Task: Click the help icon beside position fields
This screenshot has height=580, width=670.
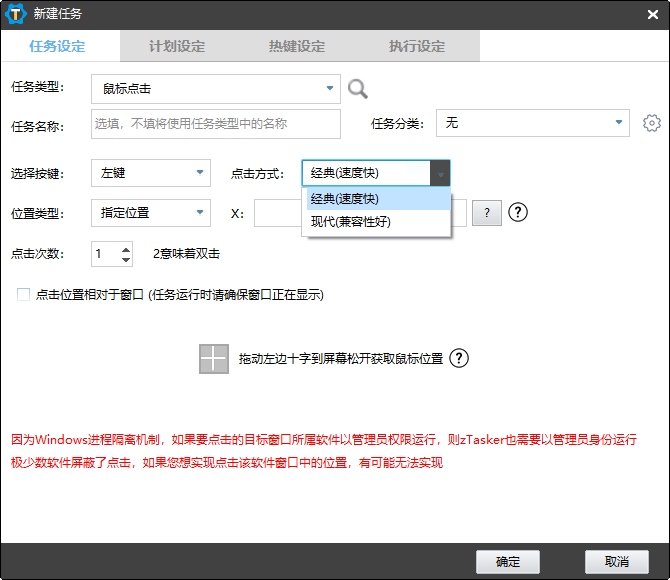Action: tap(518, 212)
